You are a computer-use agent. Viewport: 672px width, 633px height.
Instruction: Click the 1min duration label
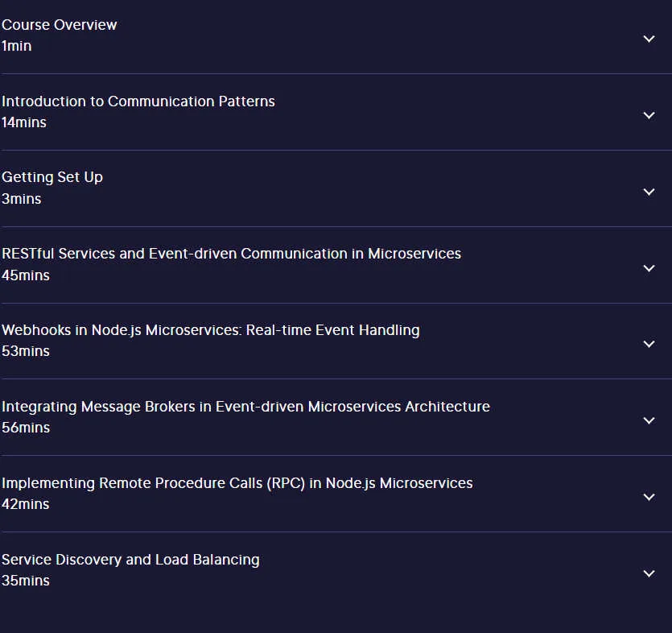[x=16, y=46]
